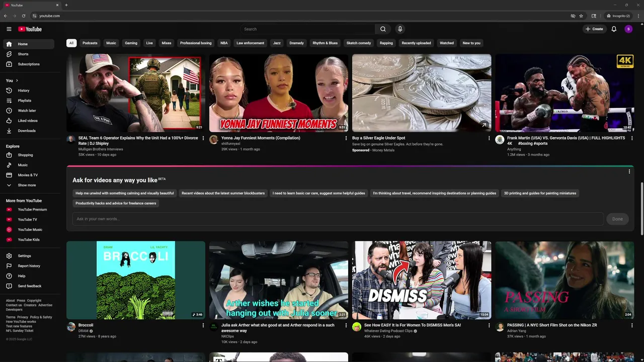Select the Gaming filter chip
This screenshot has width=644, height=362.
131,43
